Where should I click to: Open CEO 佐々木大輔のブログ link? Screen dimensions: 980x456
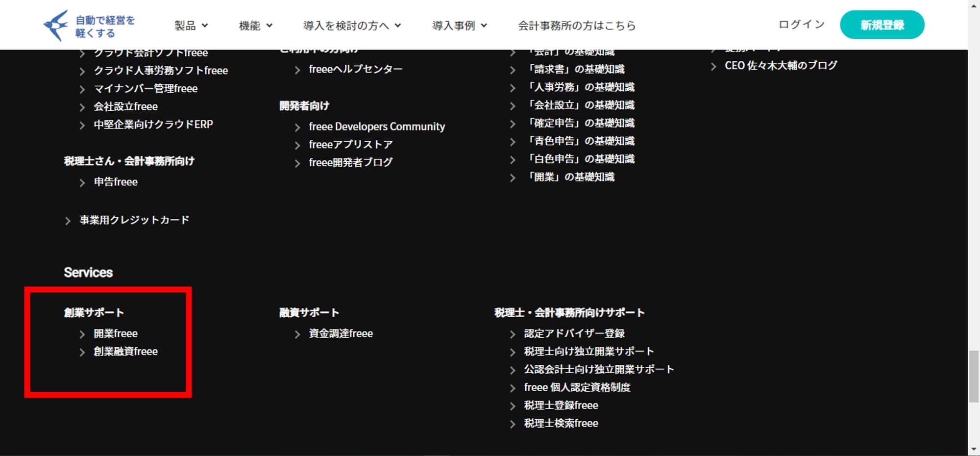point(781,65)
